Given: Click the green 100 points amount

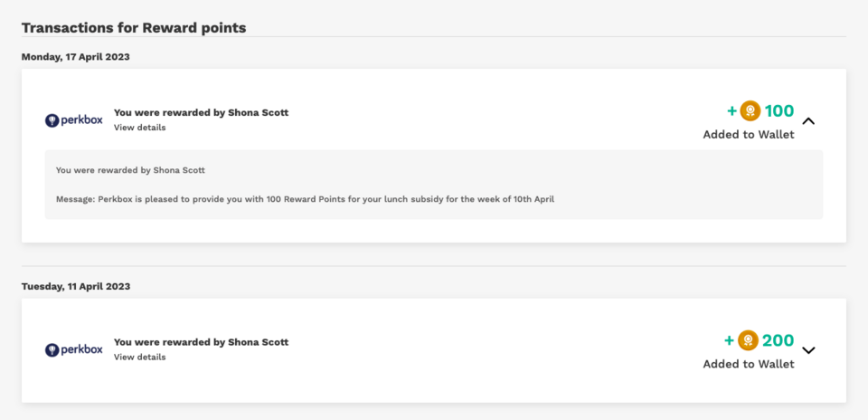Looking at the screenshot, I should point(779,111).
